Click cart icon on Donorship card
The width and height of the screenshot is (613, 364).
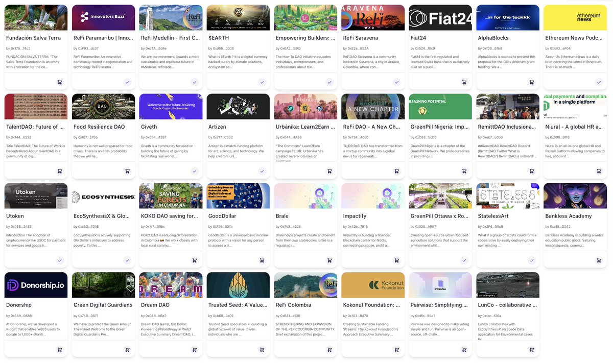(60, 349)
